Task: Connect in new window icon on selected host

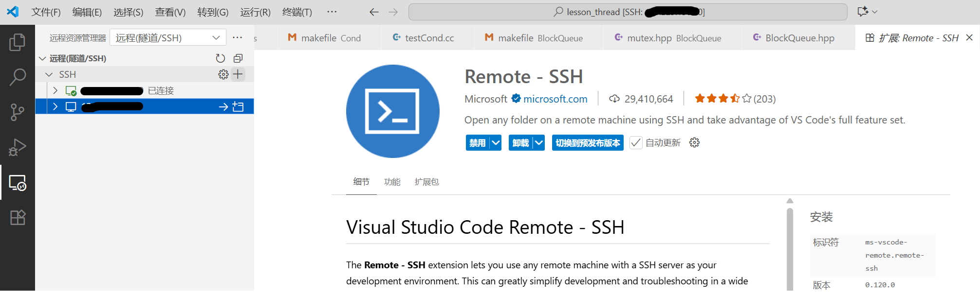Action: coord(238,106)
